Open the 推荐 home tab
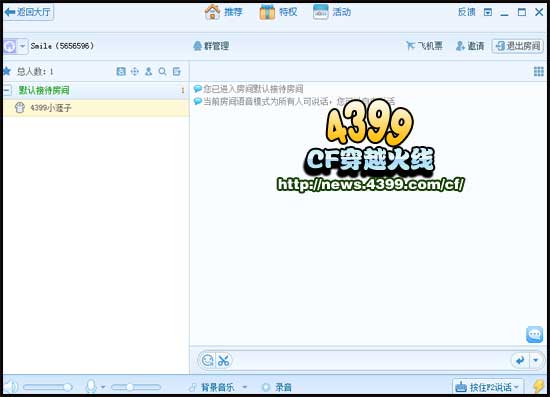The image size is (550, 397). pyautogui.click(x=224, y=12)
